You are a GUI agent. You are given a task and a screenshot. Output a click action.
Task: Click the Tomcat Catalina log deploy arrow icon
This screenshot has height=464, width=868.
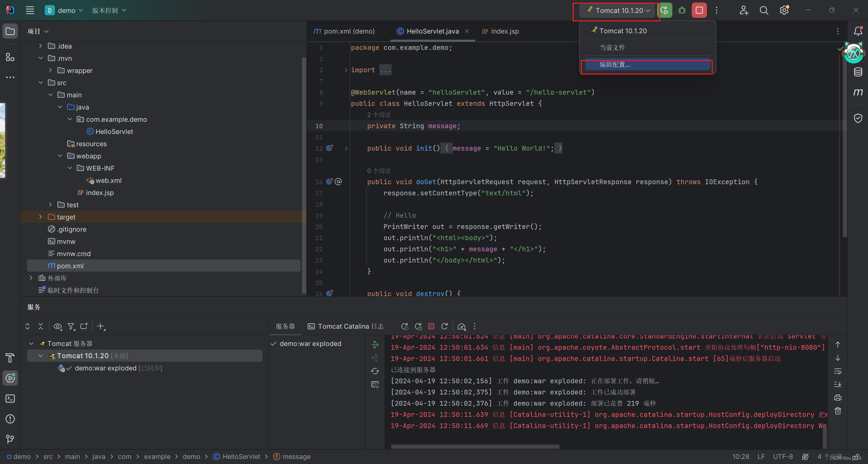(x=375, y=344)
